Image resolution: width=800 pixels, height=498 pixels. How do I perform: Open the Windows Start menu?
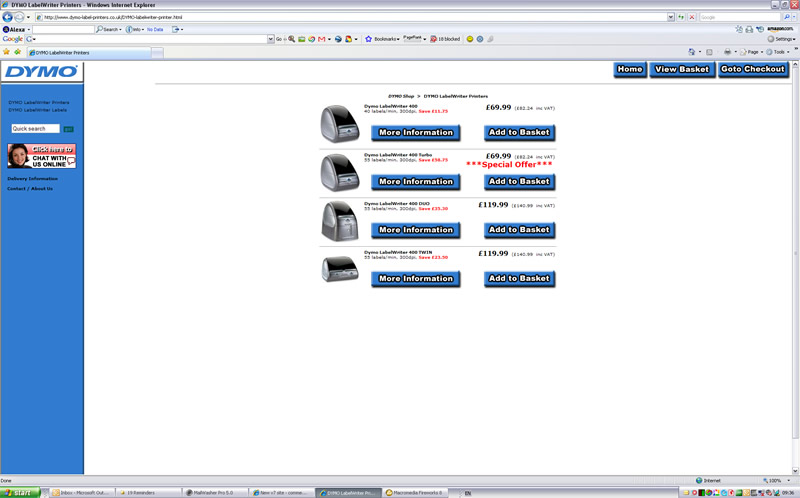20,492
